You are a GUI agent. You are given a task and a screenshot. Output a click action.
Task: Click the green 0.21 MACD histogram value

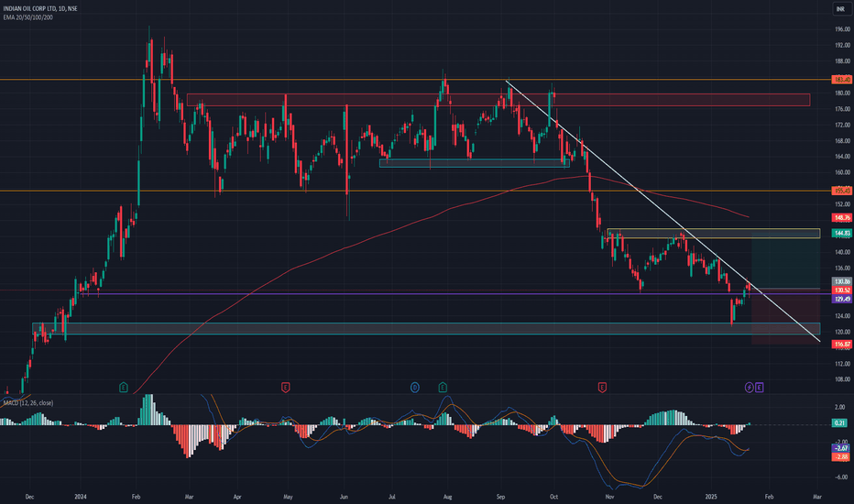click(x=840, y=422)
